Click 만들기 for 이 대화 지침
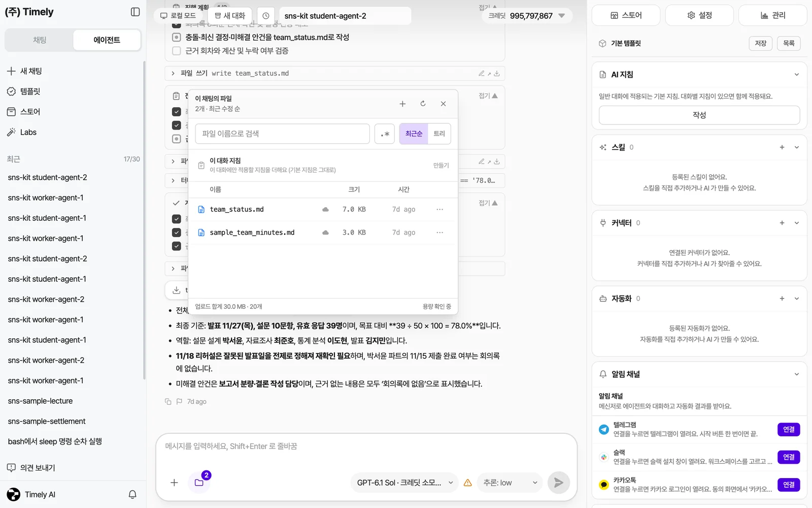This screenshot has height=508, width=812. (441, 166)
